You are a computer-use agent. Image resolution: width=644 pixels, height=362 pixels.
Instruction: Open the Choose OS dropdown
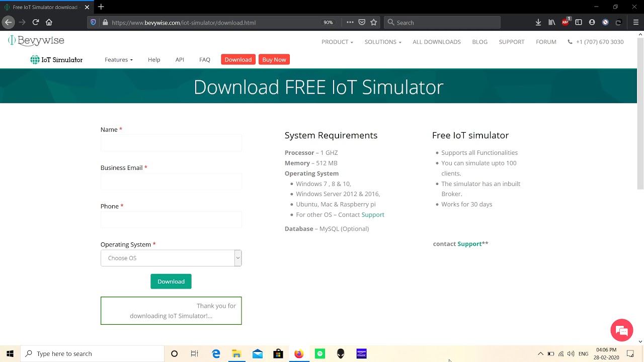point(171,258)
